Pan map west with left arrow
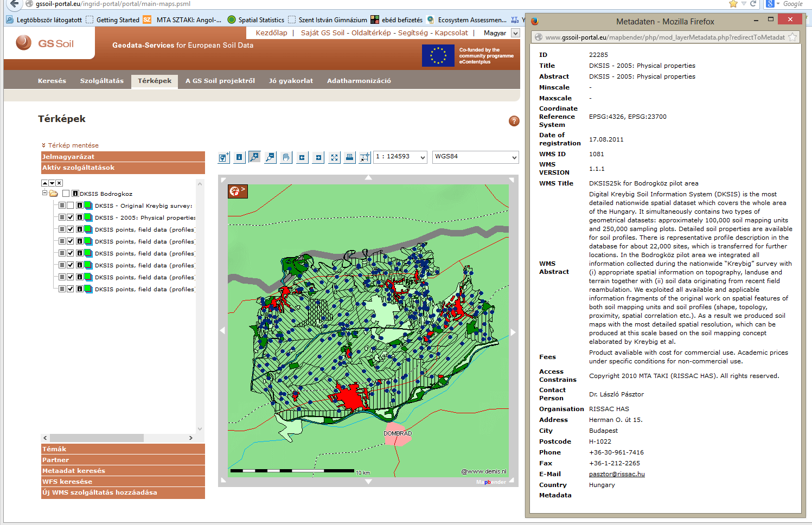This screenshot has height=525, width=812. tap(222, 331)
